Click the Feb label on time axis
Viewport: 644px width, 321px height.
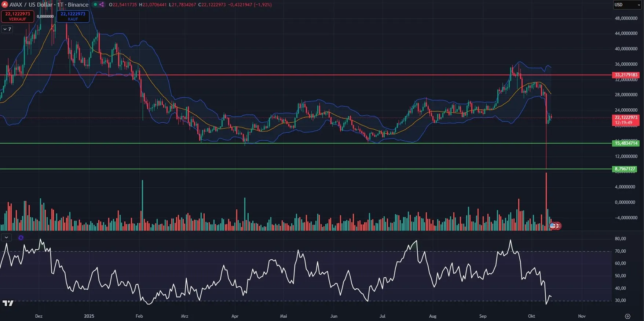[139, 316]
